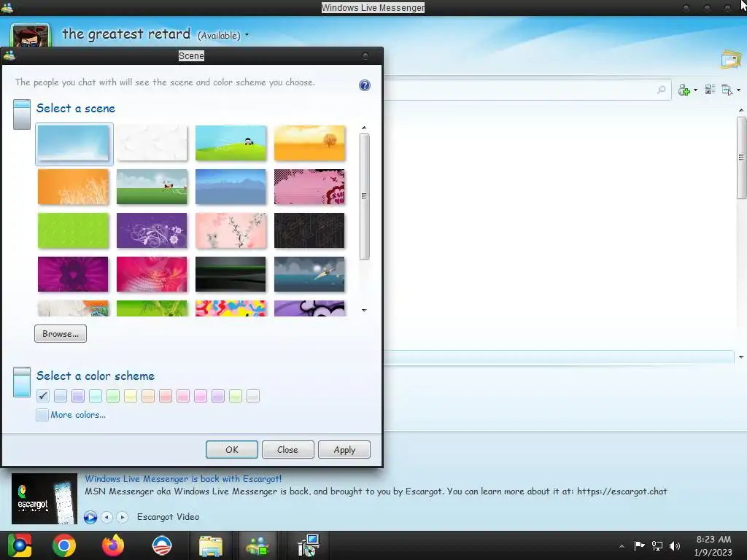This screenshot has height=560, width=747.
Task: Click scene list scroll up arrow
Action: click(x=364, y=128)
